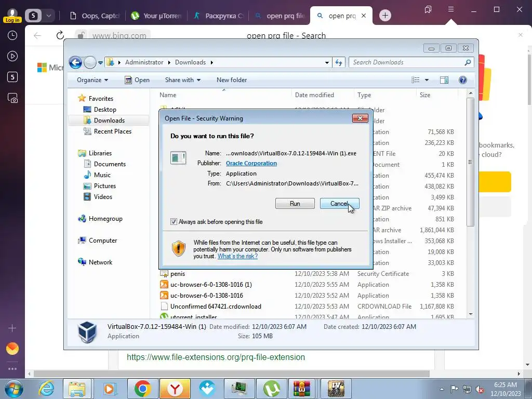
Task: Open a new browser tab
Action: 385,16
